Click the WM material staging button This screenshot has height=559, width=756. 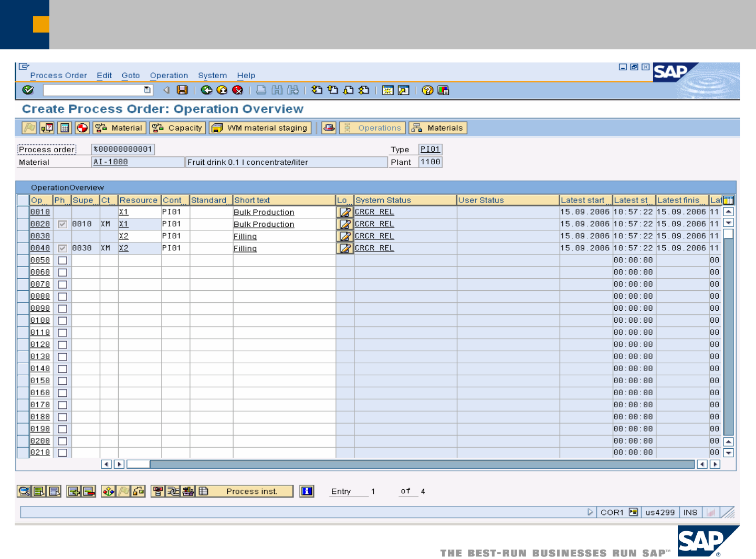point(260,128)
